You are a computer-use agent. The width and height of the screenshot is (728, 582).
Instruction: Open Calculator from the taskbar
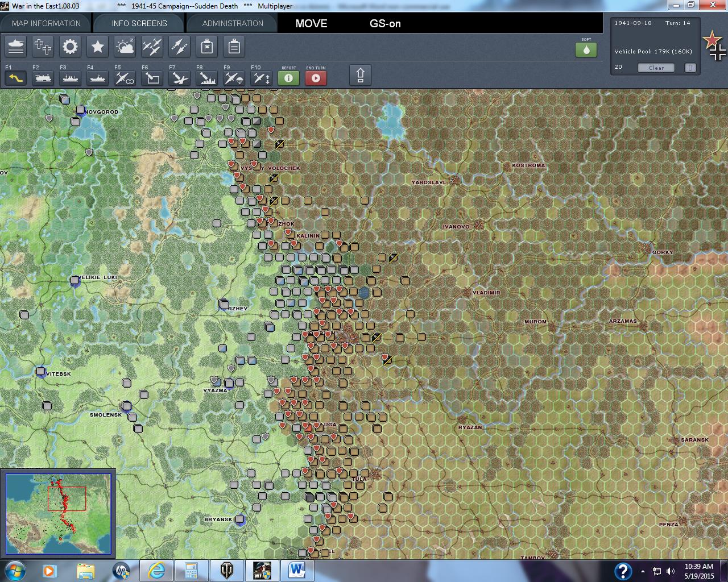(191, 570)
